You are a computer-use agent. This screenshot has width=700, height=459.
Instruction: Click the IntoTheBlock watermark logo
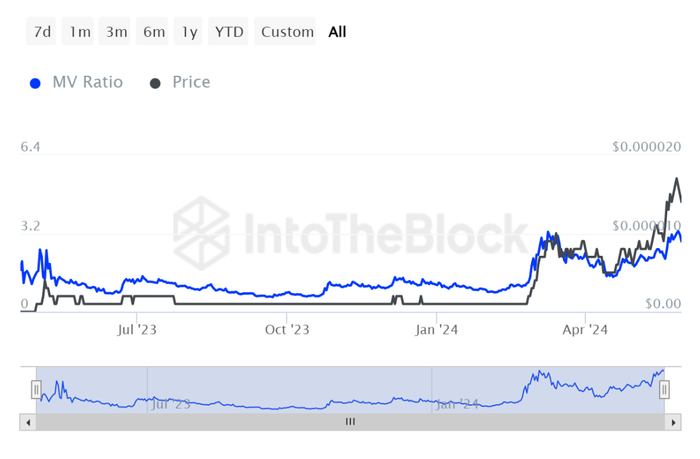click(201, 233)
